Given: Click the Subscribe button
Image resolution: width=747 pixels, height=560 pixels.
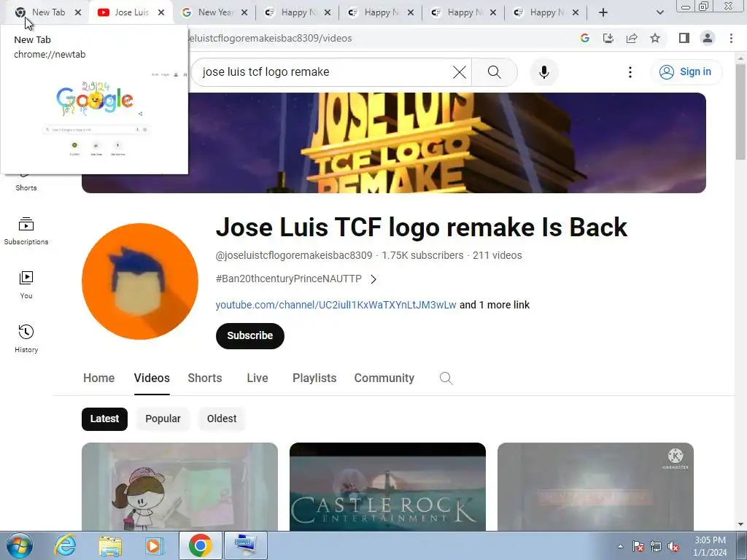Looking at the screenshot, I should pyautogui.click(x=249, y=335).
